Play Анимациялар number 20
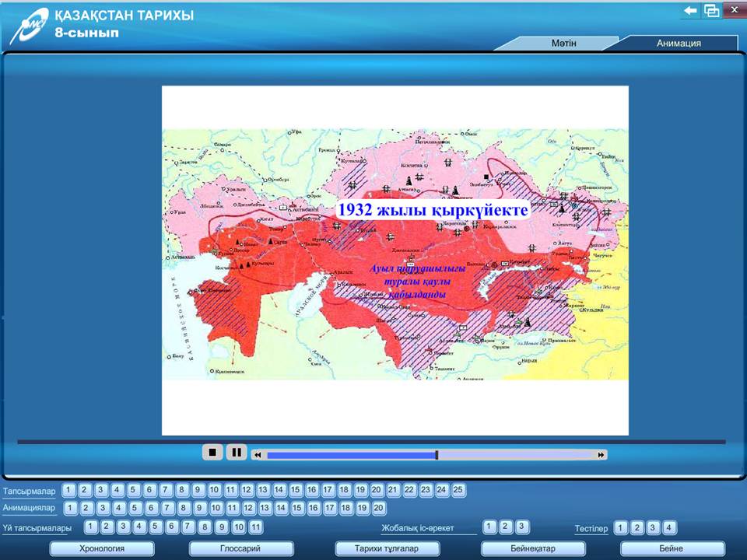The height and width of the screenshot is (560, 747). tap(378, 508)
